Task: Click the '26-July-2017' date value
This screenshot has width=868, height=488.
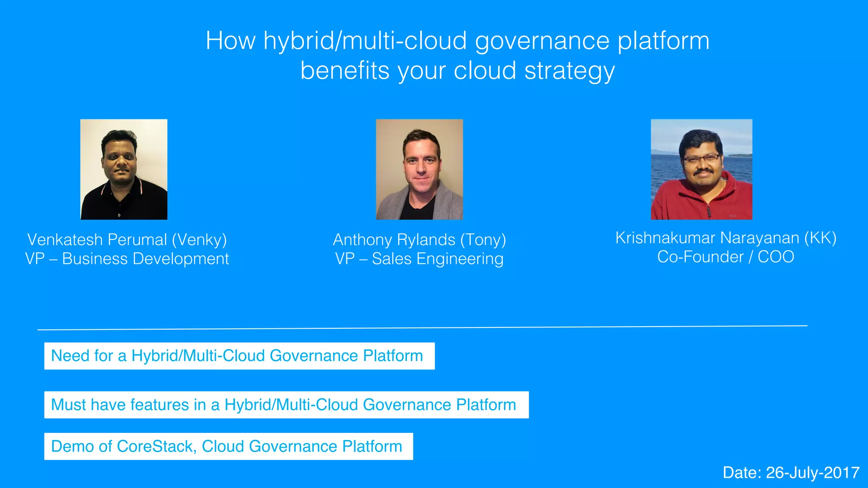Action: (x=812, y=473)
